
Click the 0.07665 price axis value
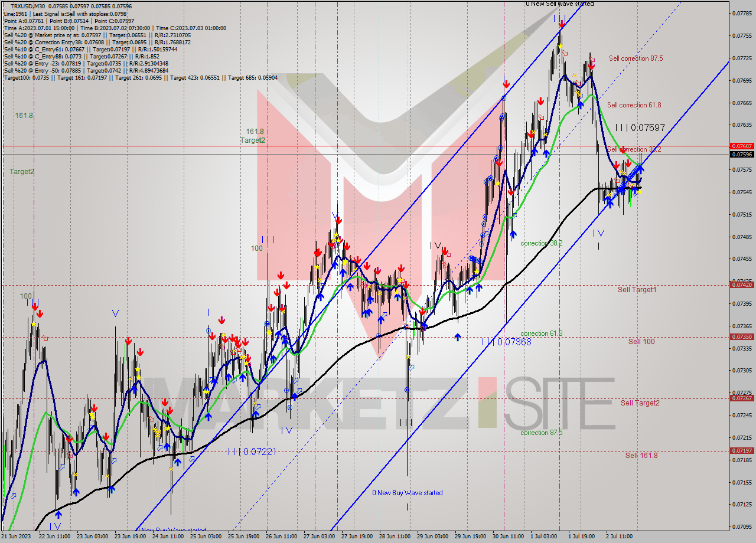[742, 103]
